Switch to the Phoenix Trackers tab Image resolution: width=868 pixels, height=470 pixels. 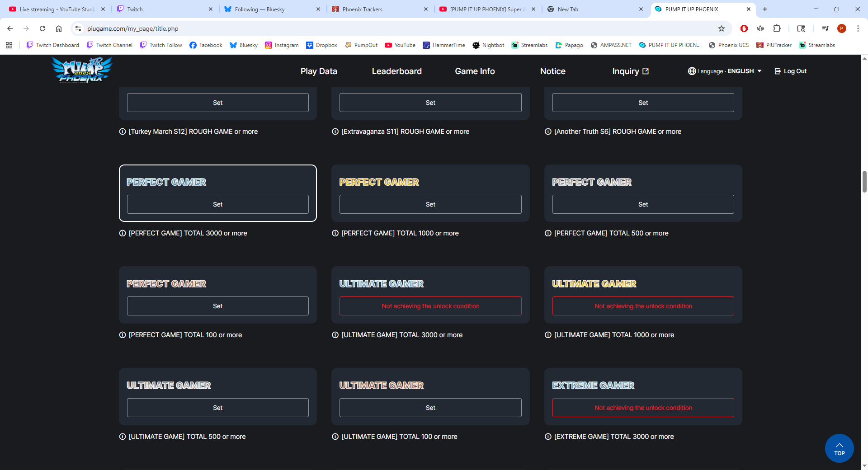tap(362, 9)
